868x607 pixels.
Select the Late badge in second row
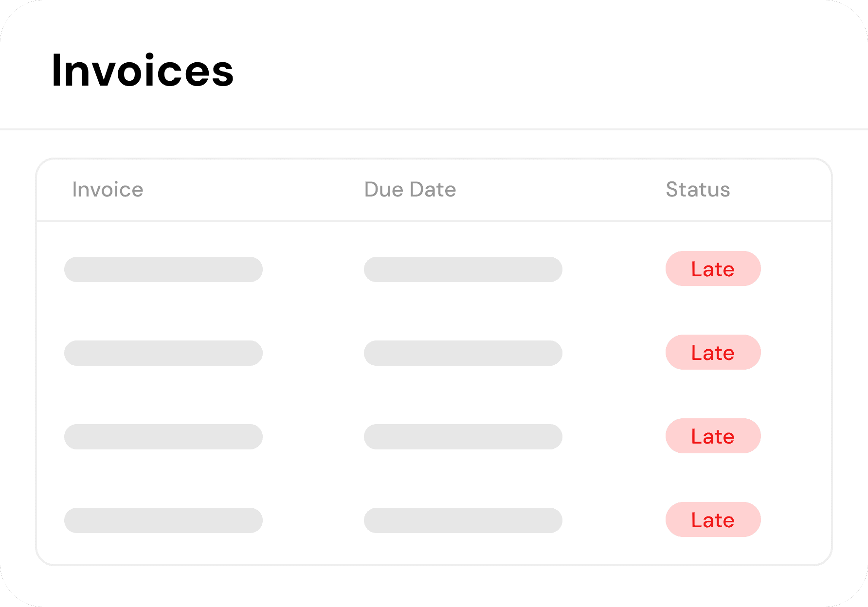point(713,352)
